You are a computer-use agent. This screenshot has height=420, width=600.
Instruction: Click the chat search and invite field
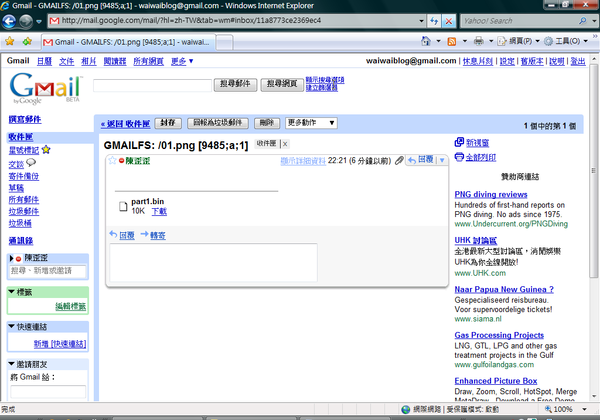pos(48,271)
